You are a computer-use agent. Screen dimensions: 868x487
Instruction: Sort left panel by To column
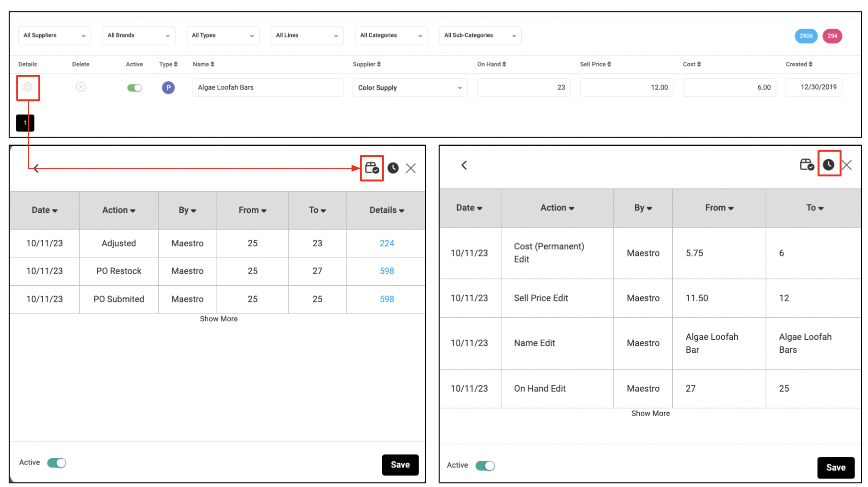[x=317, y=210]
